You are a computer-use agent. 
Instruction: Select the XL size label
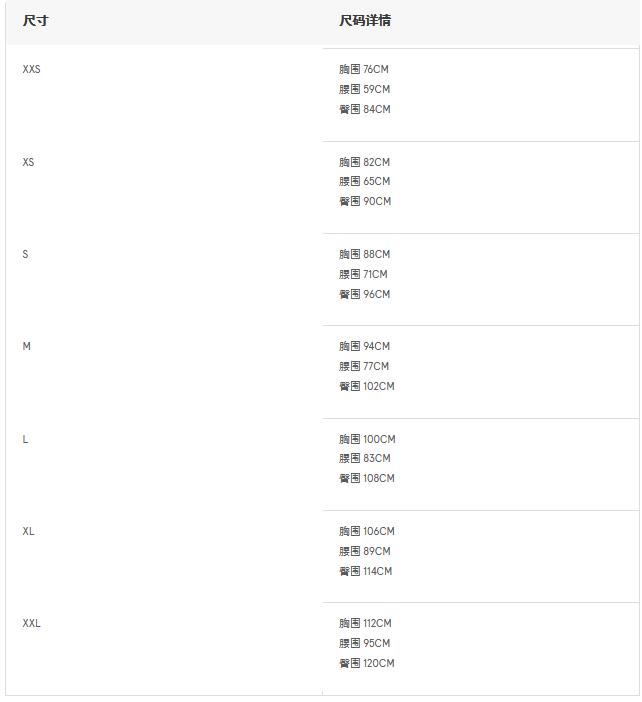pos(29,531)
